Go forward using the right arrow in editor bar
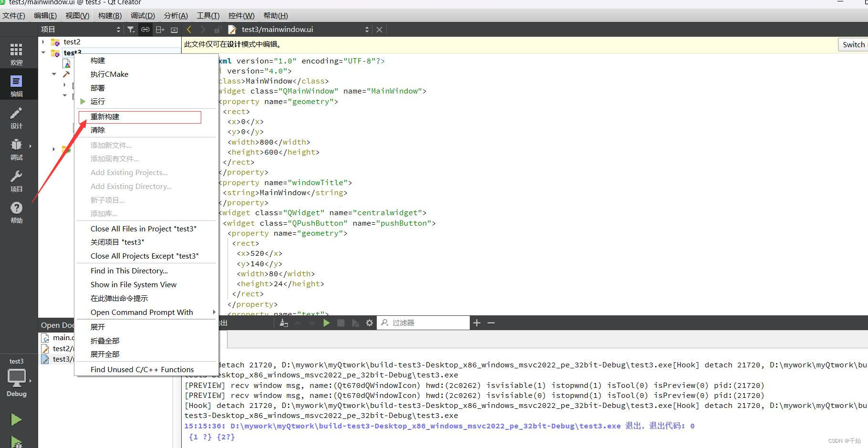868x448 pixels. tap(203, 30)
